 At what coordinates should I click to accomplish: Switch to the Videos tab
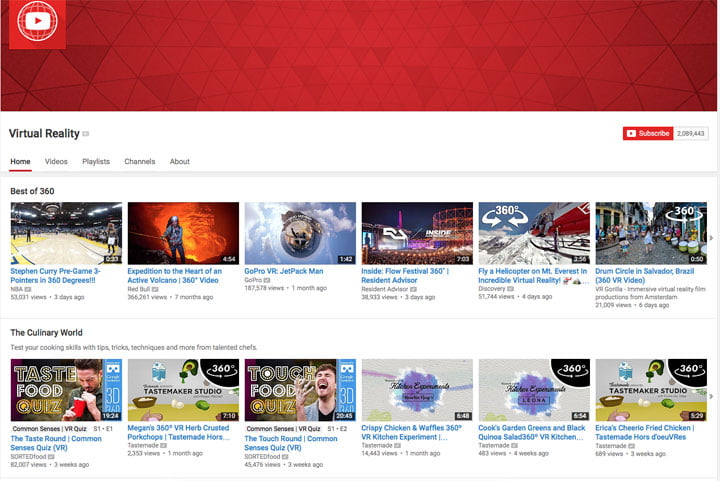[x=56, y=162]
